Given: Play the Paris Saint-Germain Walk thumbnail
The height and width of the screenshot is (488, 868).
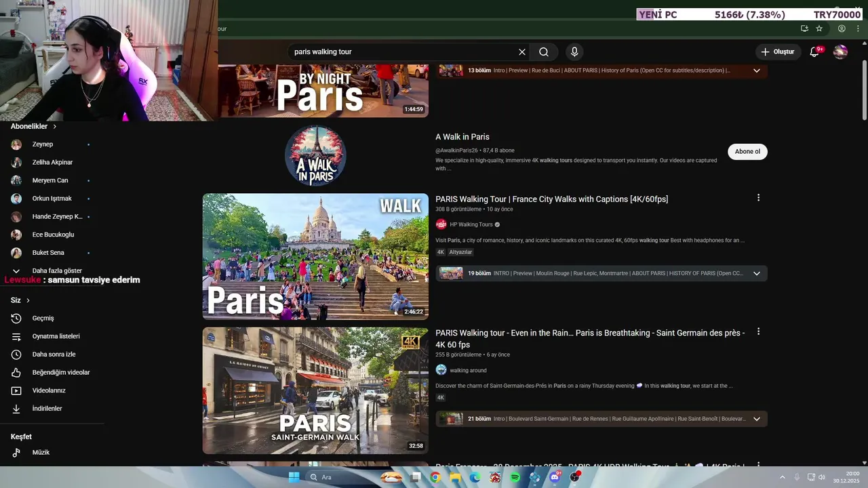Looking at the screenshot, I should click(315, 390).
